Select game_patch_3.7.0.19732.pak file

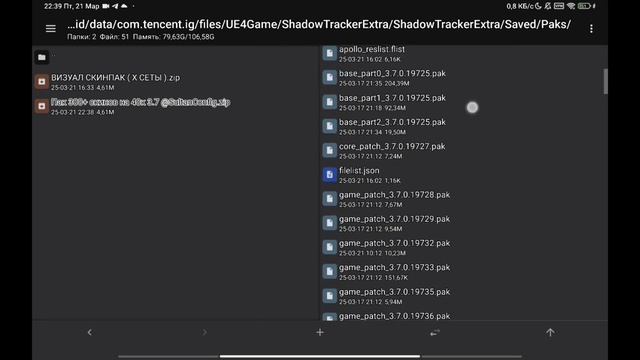tap(461, 247)
